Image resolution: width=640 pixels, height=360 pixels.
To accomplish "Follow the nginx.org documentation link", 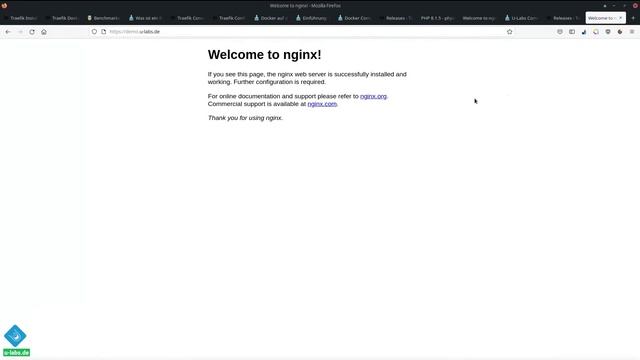I will coord(373,96).
